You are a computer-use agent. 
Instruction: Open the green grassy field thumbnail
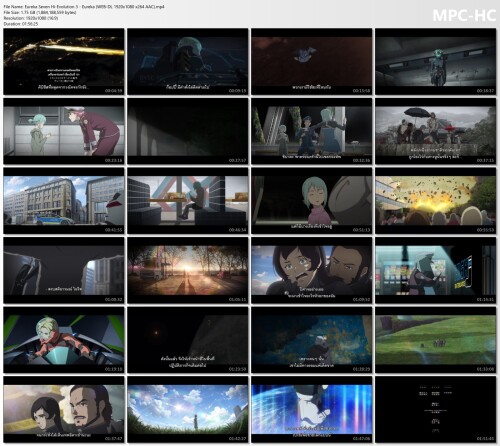[x=436, y=340]
